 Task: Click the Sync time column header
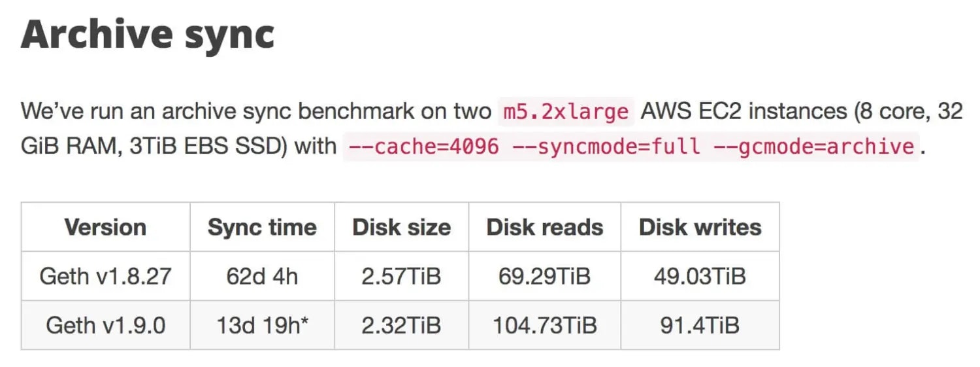[x=262, y=227]
